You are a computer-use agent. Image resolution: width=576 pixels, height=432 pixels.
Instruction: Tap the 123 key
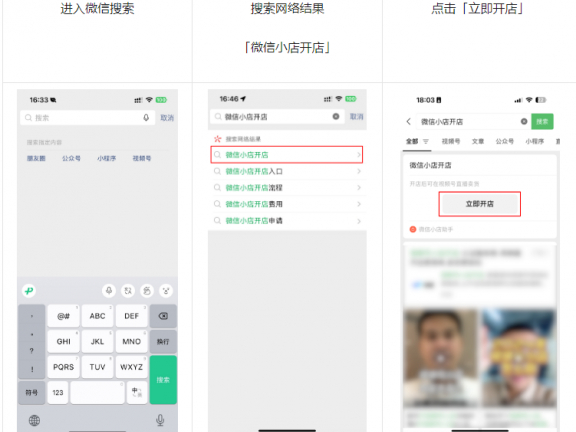pyautogui.click(x=58, y=393)
